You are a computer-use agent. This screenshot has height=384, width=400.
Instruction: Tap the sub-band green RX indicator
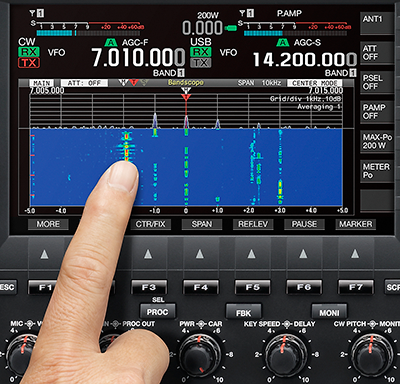201,52
